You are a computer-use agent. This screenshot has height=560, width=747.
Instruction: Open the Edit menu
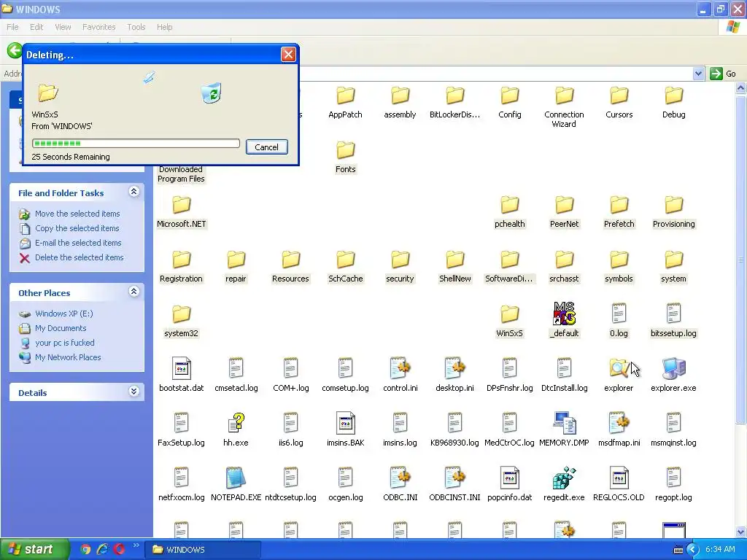point(36,27)
